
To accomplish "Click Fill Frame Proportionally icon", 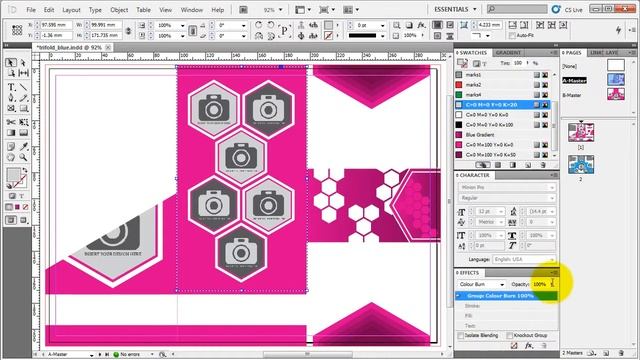I will tap(513, 25).
